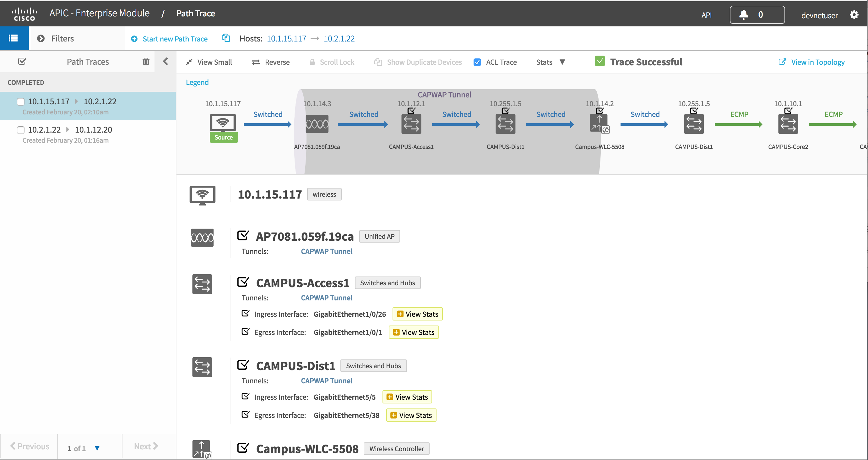Click Start new Path Trace

[169, 39]
